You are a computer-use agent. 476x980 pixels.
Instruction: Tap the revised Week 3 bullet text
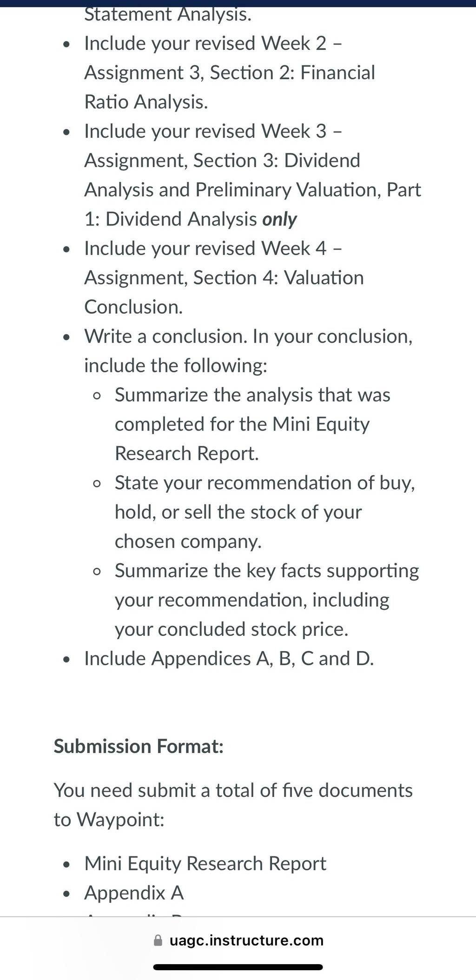coord(253,175)
